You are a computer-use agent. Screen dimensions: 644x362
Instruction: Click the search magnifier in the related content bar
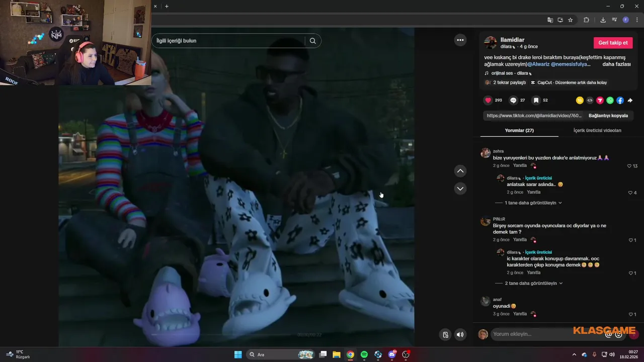coord(312,41)
